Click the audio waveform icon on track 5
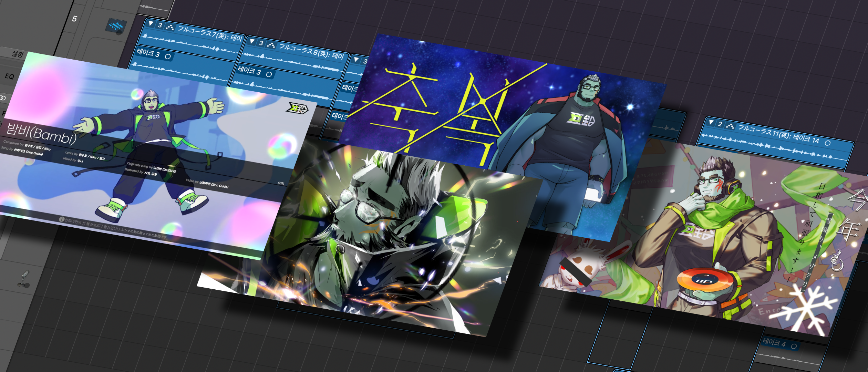 (116, 26)
